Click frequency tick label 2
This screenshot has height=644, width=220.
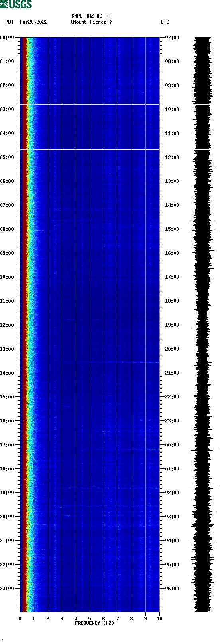[48, 619]
